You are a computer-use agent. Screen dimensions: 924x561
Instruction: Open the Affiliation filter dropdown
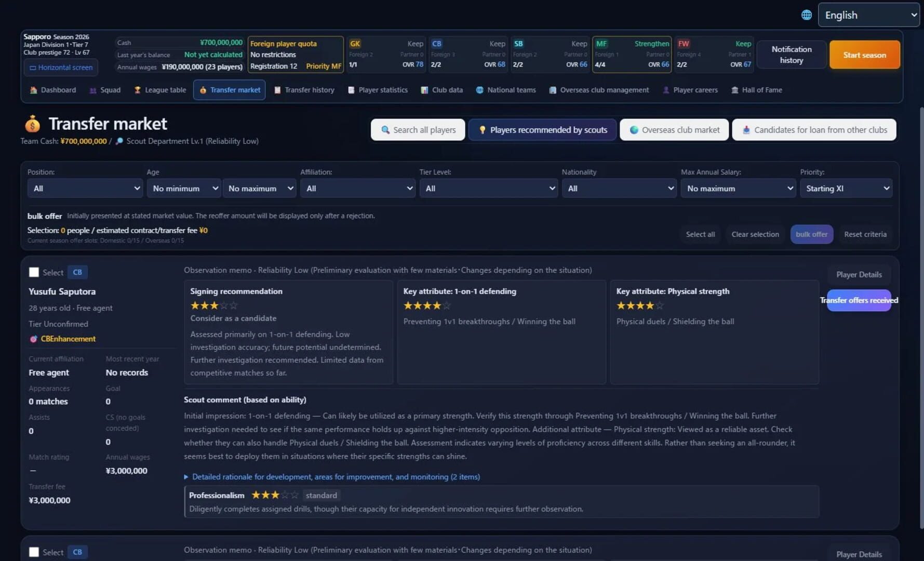point(358,188)
